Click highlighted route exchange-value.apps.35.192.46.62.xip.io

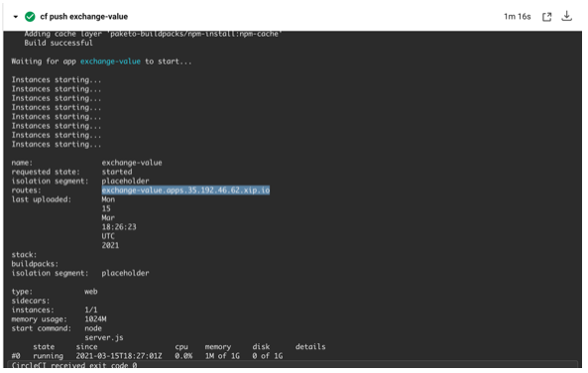pos(185,190)
